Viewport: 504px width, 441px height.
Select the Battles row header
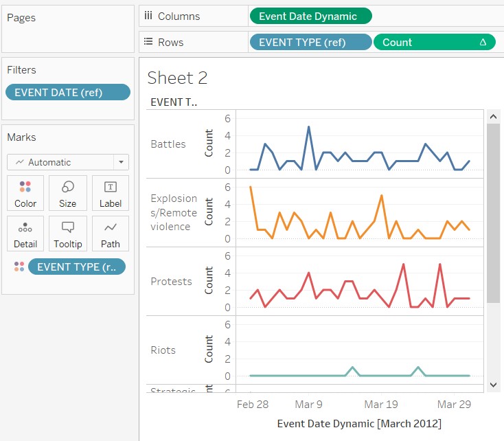click(x=168, y=144)
